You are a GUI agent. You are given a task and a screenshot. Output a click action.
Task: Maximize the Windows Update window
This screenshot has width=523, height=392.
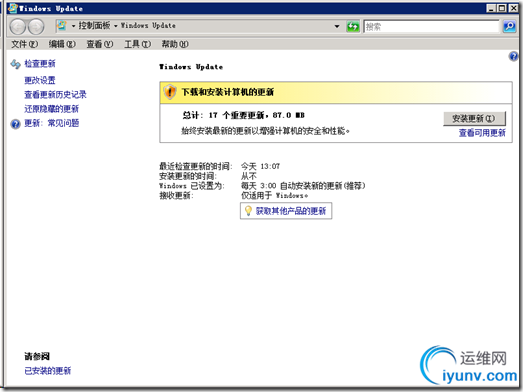pos(502,8)
